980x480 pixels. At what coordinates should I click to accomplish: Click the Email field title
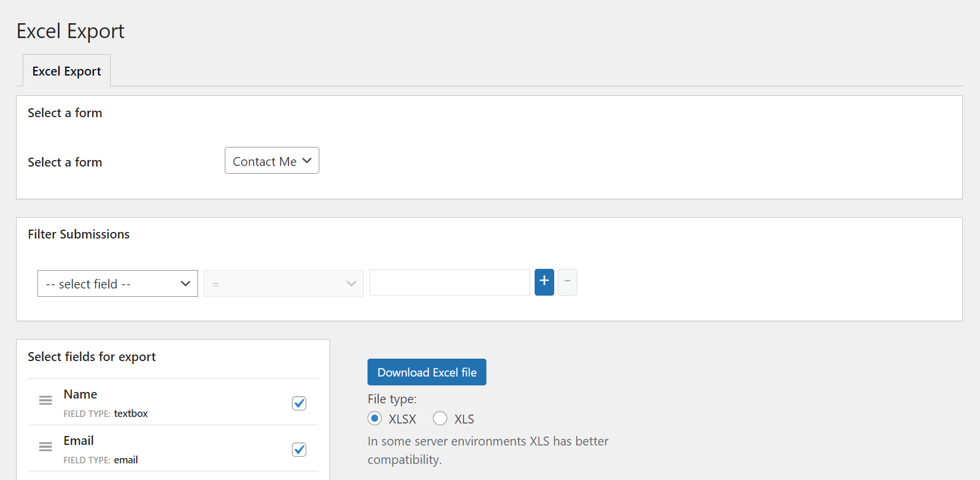click(78, 441)
